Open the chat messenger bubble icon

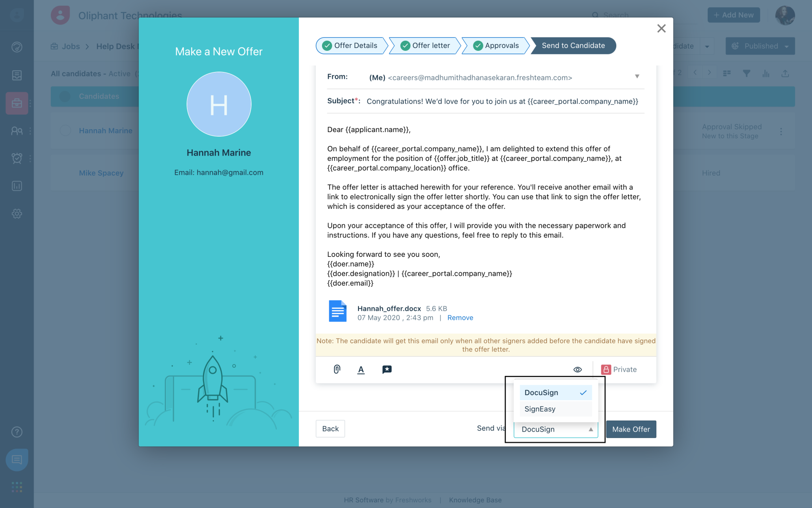click(x=17, y=460)
